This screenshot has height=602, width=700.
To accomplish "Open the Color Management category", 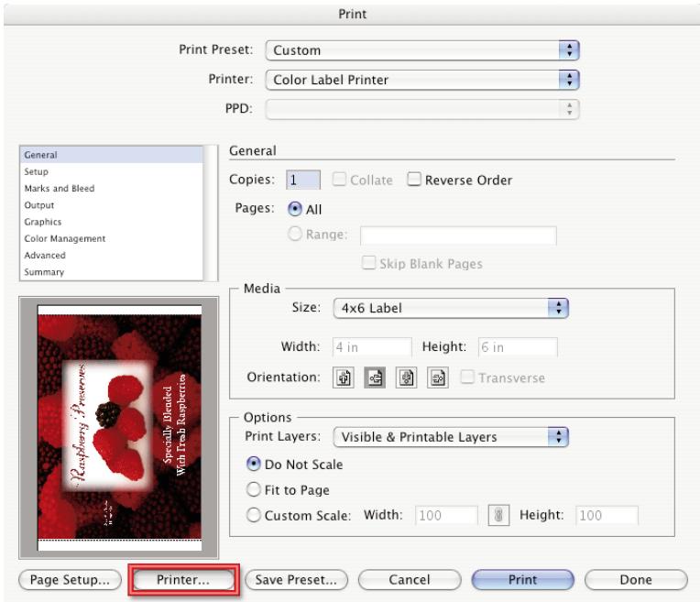I will pos(64,238).
